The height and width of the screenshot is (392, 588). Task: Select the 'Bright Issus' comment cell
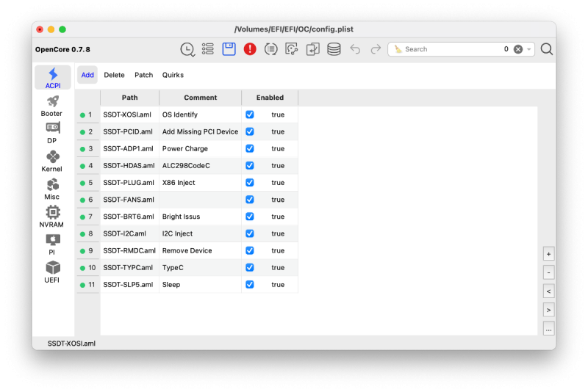(200, 217)
